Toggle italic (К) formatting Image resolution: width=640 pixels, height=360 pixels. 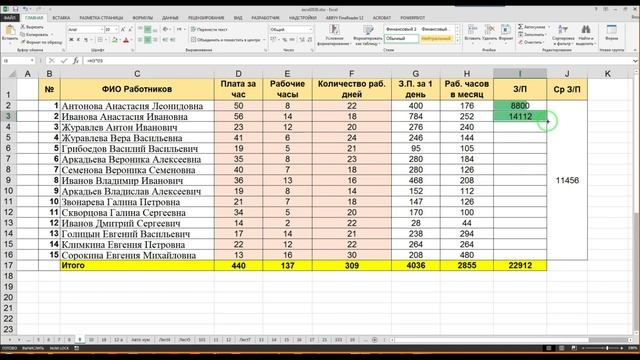(x=78, y=40)
